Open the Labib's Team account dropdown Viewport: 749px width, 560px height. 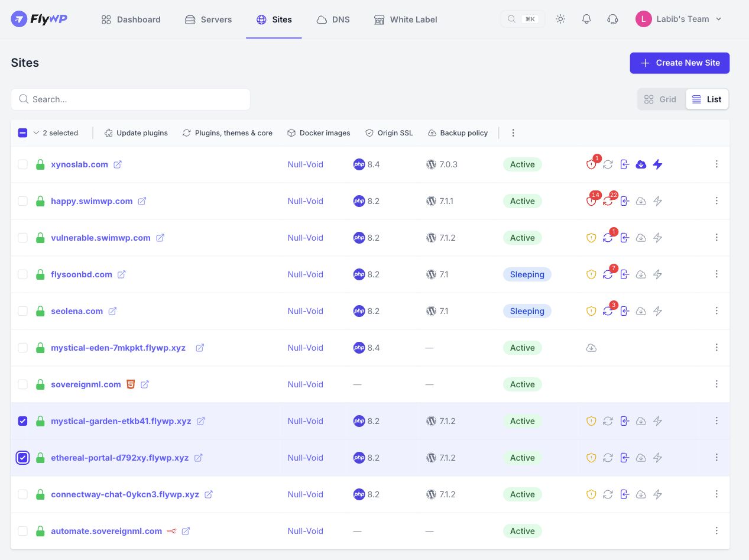click(679, 19)
